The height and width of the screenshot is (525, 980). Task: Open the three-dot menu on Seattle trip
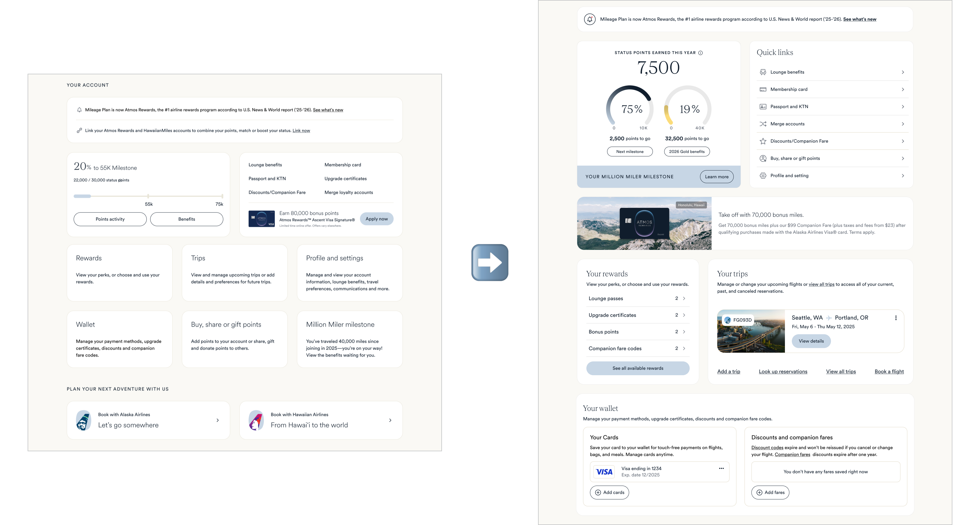pyautogui.click(x=895, y=318)
